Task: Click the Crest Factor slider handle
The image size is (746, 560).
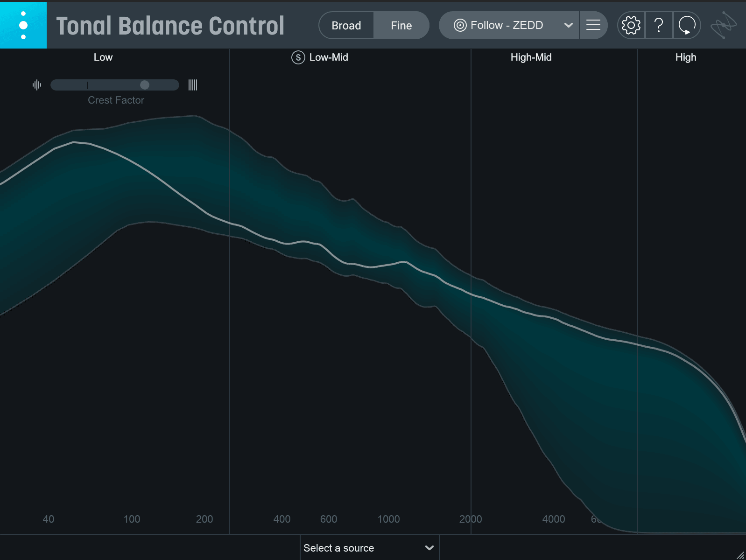Action: click(x=145, y=85)
